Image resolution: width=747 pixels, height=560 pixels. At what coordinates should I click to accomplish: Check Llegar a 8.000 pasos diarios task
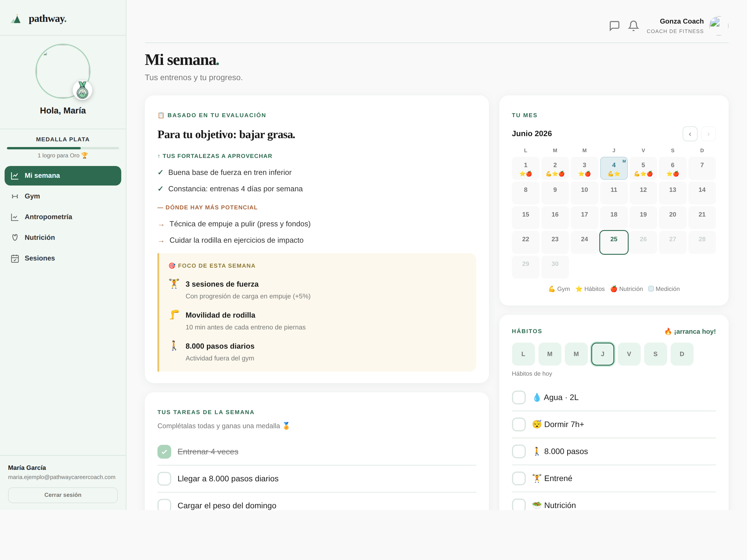pyautogui.click(x=164, y=479)
